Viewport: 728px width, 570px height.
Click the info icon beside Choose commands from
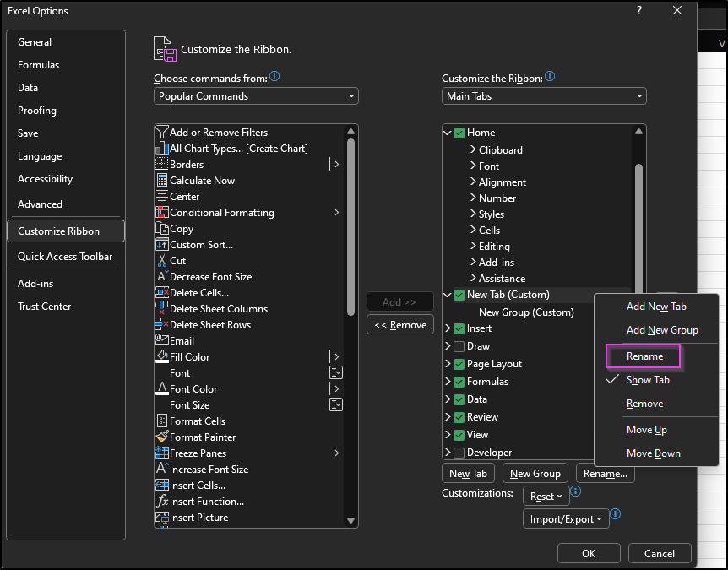(274, 77)
